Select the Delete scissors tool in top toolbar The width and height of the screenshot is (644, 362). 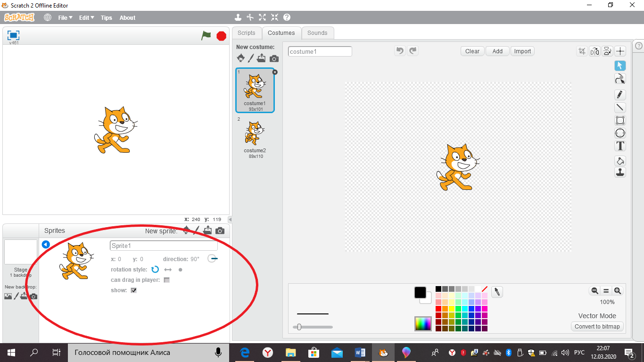[x=250, y=17]
